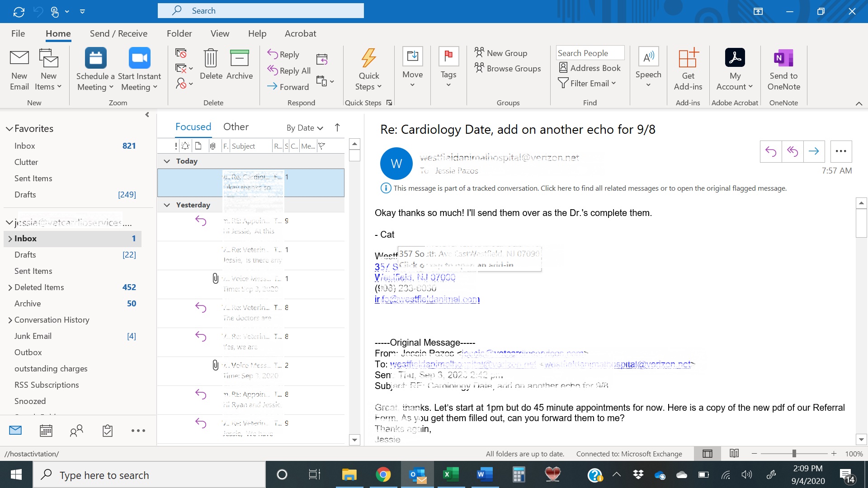Switch to the Focused inbox tab
Screen dimensions: 868x488
(x=193, y=127)
